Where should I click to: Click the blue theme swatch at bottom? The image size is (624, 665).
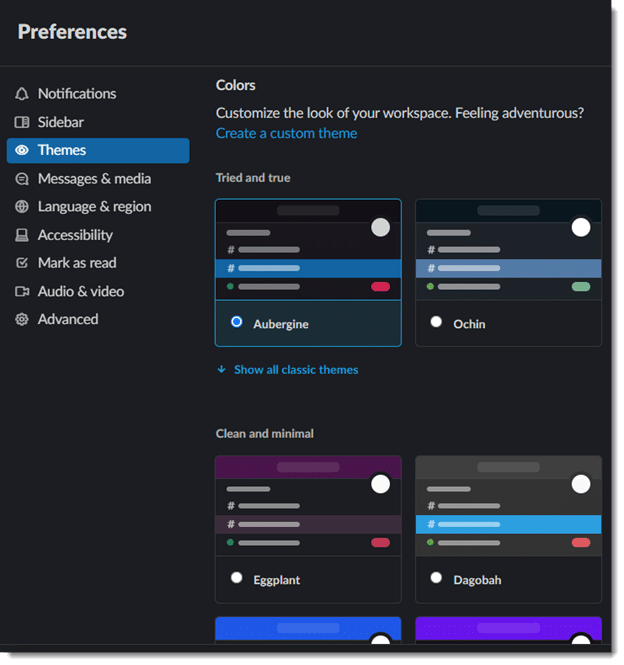tap(308, 630)
